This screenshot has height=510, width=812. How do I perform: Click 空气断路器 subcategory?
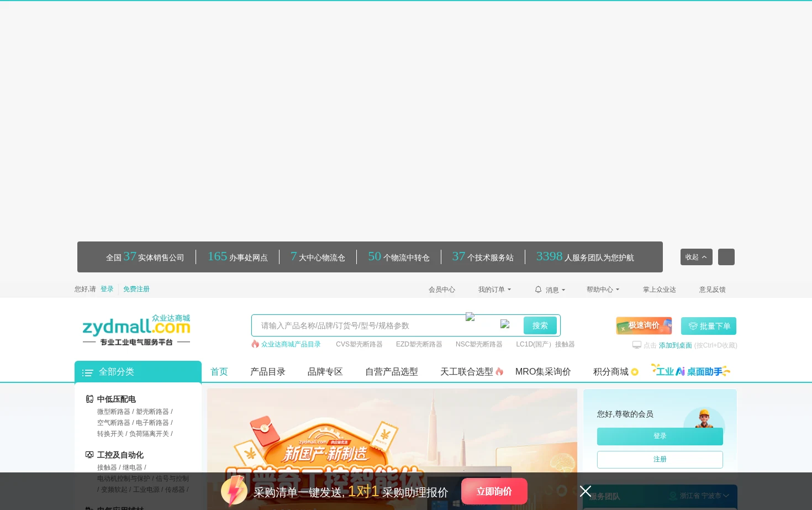[114, 423]
